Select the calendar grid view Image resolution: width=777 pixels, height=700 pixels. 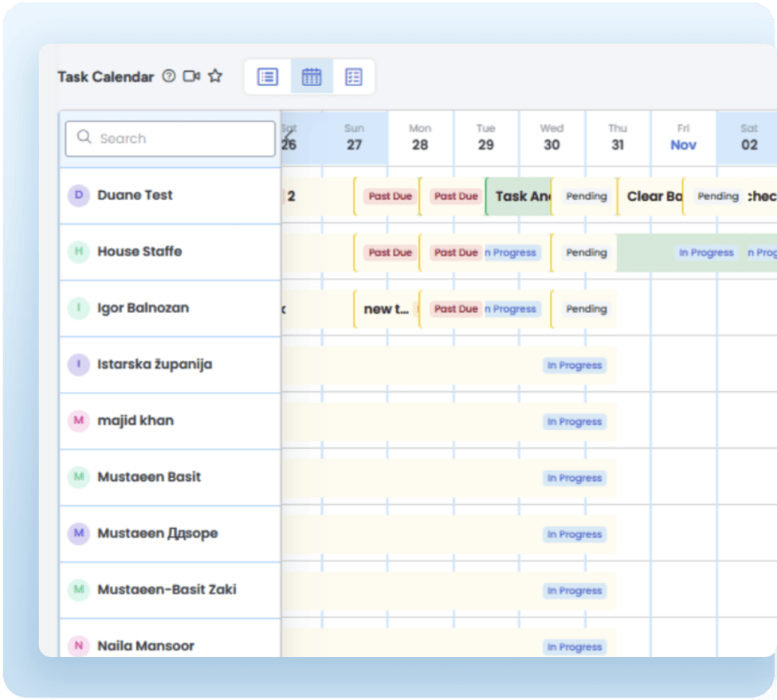pyautogui.click(x=312, y=76)
